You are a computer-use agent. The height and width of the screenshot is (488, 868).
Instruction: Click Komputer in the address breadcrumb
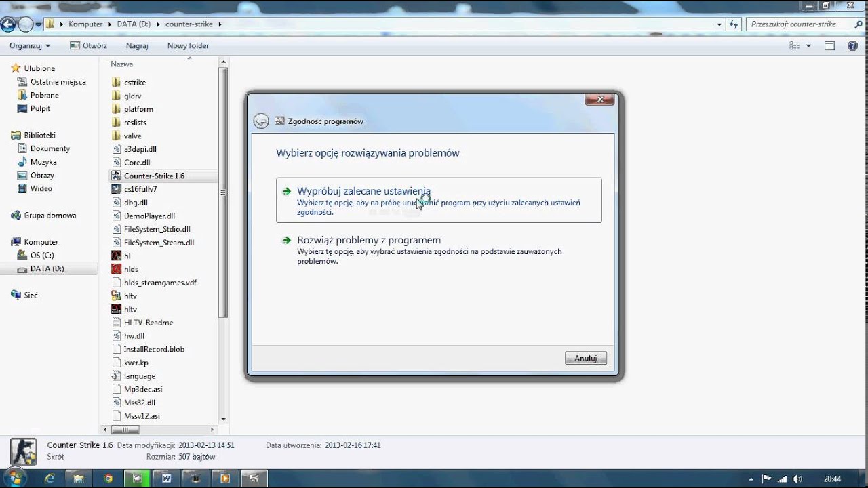85,24
